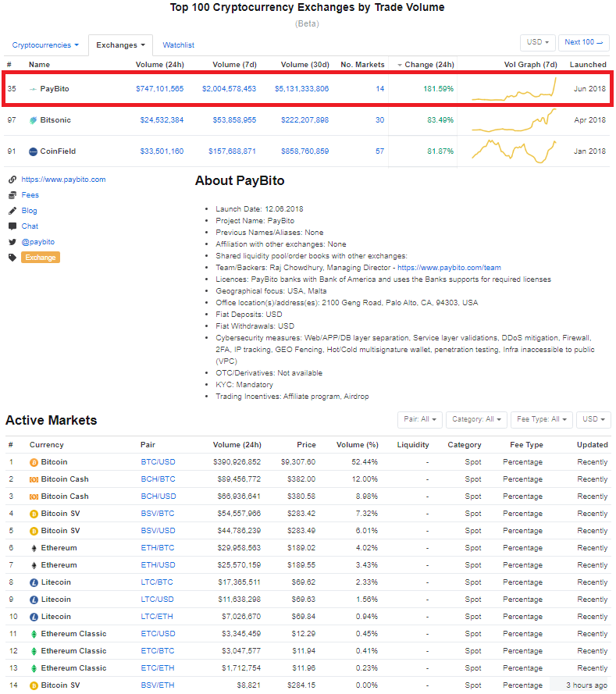Click the Ethereum icon in ETH/USD row
Screen dimensions: 616x694
[34, 566]
